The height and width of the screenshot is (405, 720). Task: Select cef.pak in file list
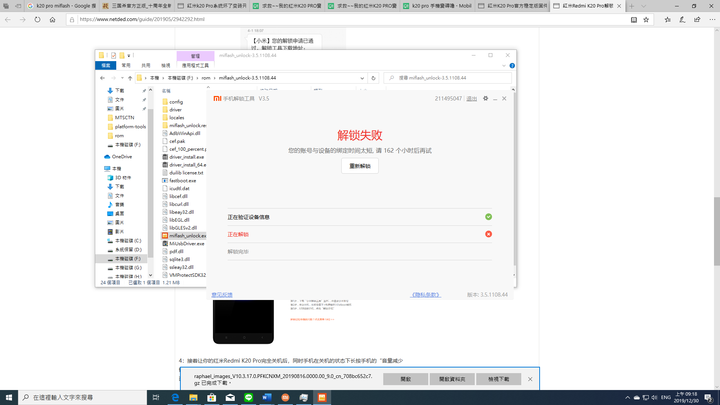click(x=174, y=141)
